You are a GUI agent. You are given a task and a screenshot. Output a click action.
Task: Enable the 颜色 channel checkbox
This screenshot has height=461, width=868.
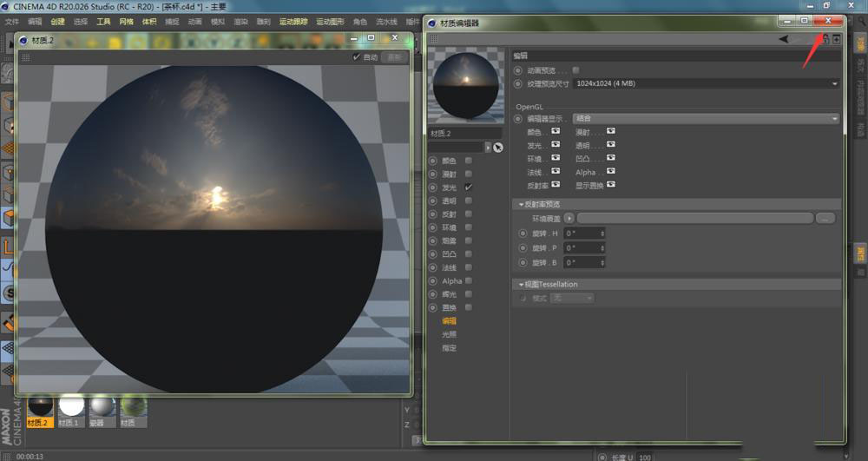(469, 161)
